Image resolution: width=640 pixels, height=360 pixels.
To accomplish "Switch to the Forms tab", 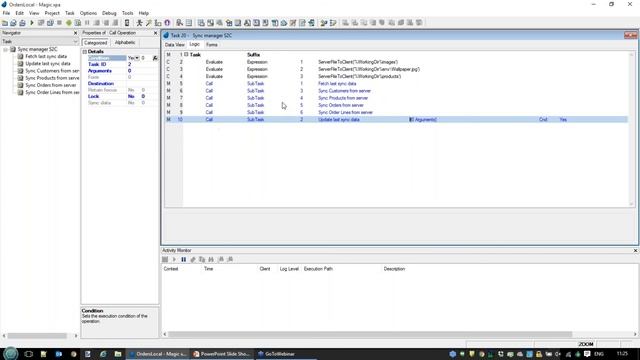I will [x=212, y=45].
